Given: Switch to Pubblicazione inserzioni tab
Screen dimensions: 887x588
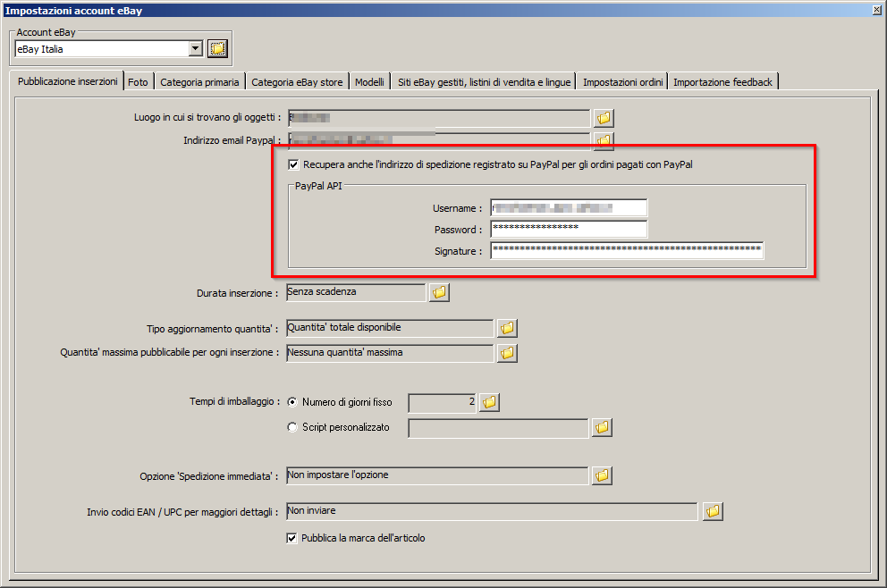Looking at the screenshot, I should tap(67, 80).
